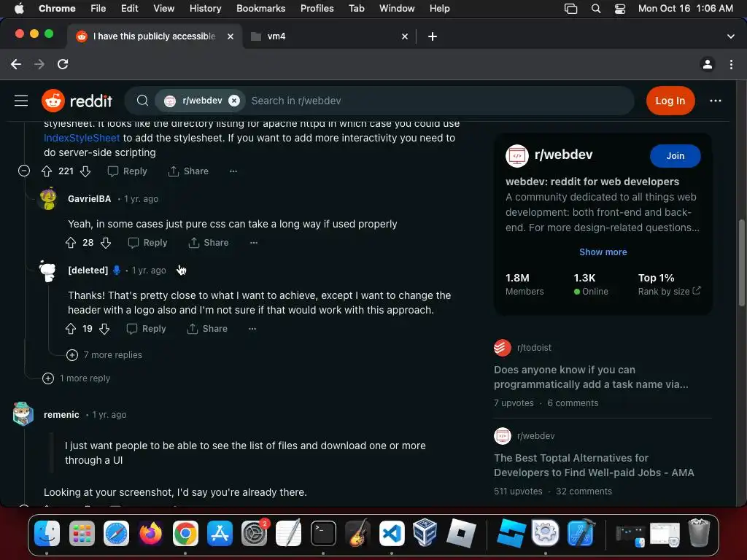
Task: Share the 221-point comment
Action: pyautogui.click(x=188, y=171)
